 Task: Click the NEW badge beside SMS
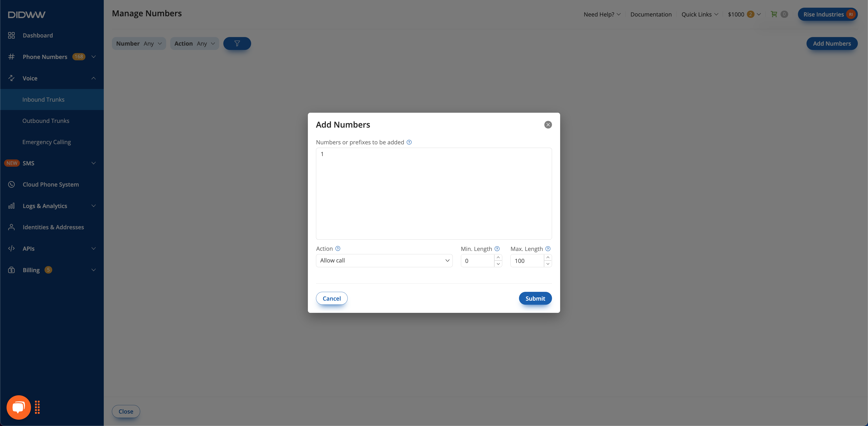click(12, 163)
